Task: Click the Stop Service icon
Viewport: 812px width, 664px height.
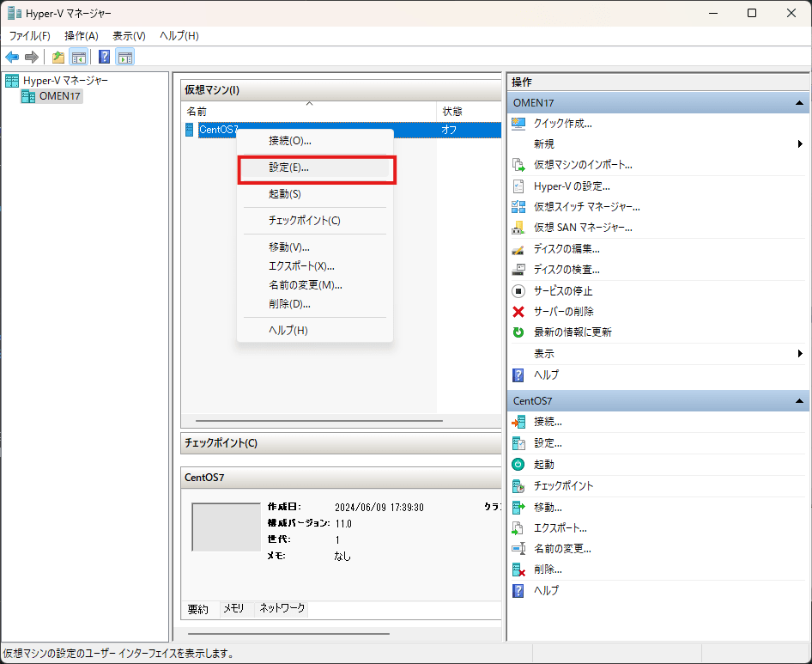Action: click(x=518, y=291)
